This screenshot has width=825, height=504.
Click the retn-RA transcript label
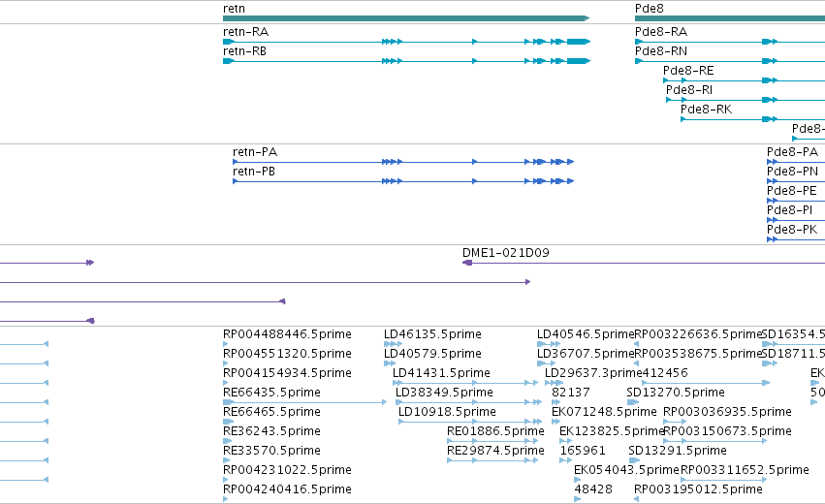point(245,32)
